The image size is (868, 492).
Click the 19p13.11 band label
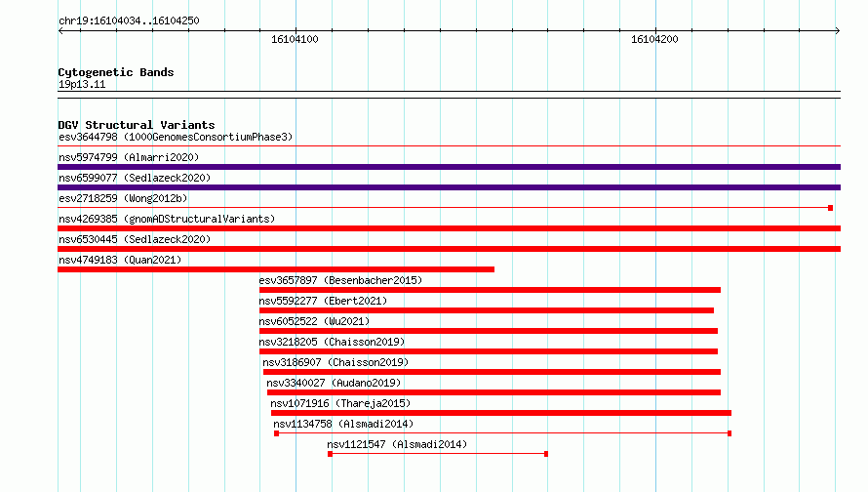[82, 84]
